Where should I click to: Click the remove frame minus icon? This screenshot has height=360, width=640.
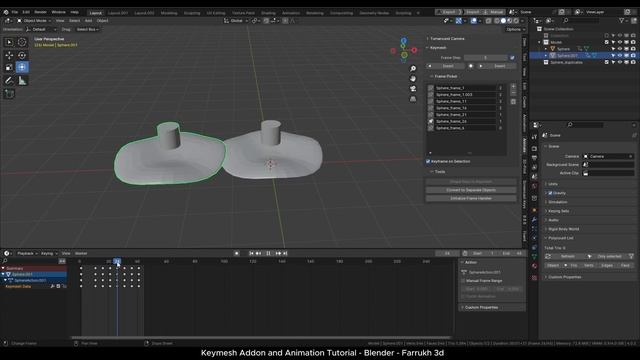click(513, 93)
